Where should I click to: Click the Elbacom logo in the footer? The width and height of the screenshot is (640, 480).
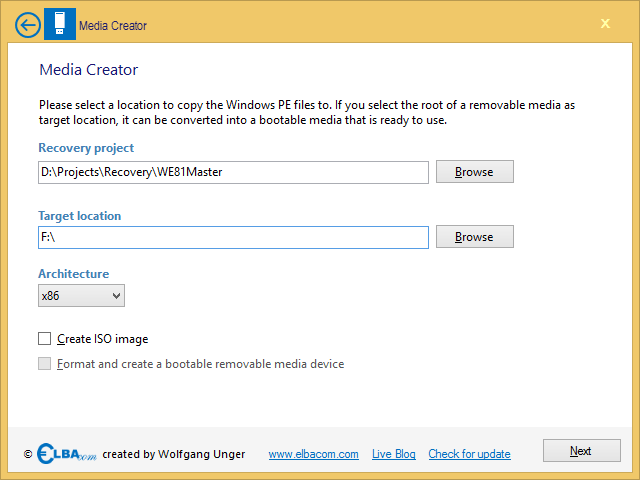66,453
